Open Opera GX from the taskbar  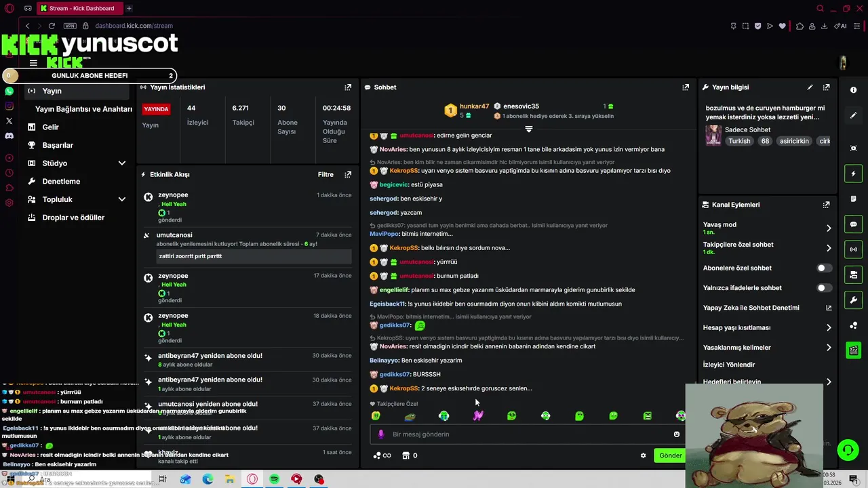(x=252, y=479)
